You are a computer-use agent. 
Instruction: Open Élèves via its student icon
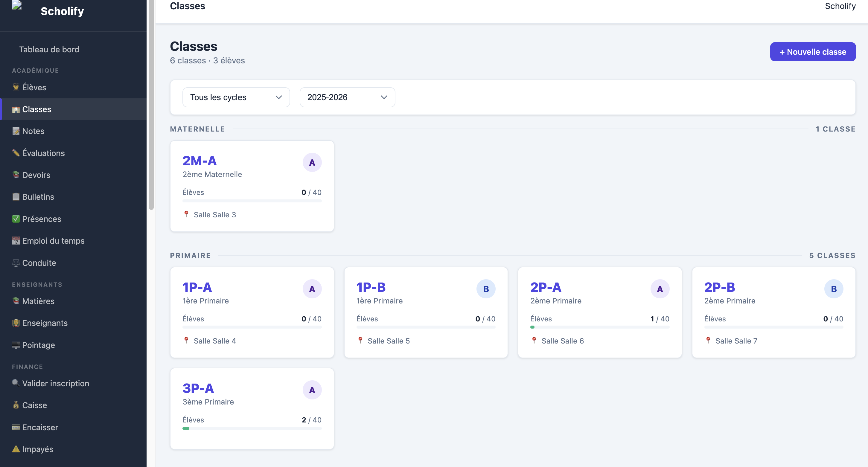(16, 87)
